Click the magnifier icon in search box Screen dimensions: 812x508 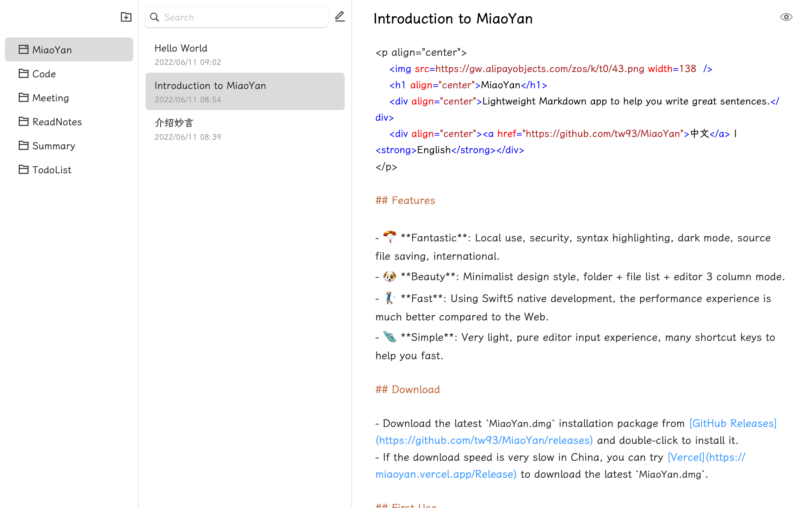pos(154,17)
